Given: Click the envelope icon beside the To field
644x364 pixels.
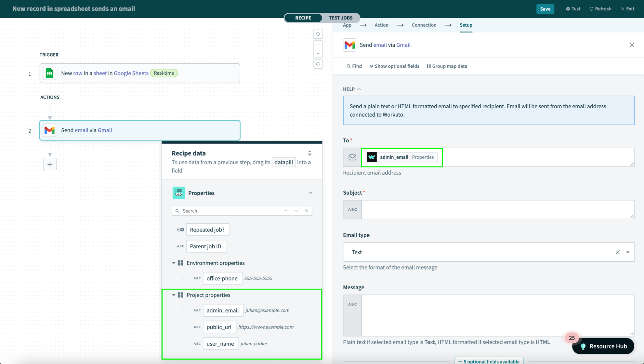Looking at the screenshot, I should [352, 157].
